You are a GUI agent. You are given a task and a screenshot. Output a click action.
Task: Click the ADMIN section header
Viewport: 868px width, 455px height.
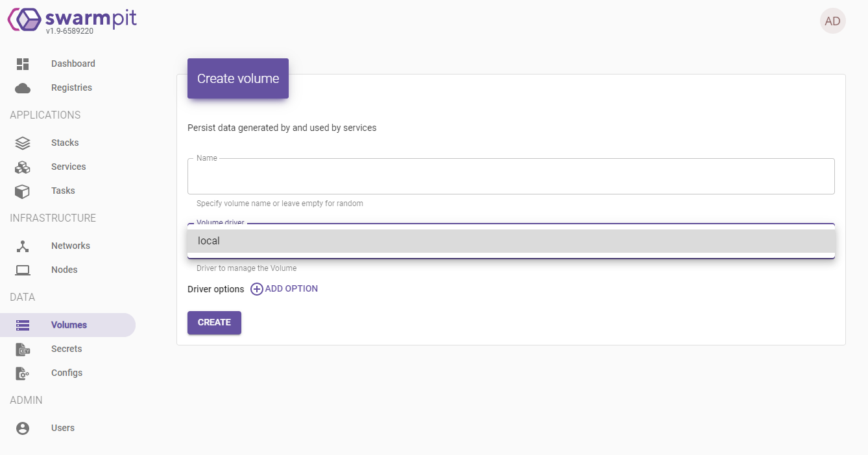coord(27,400)
